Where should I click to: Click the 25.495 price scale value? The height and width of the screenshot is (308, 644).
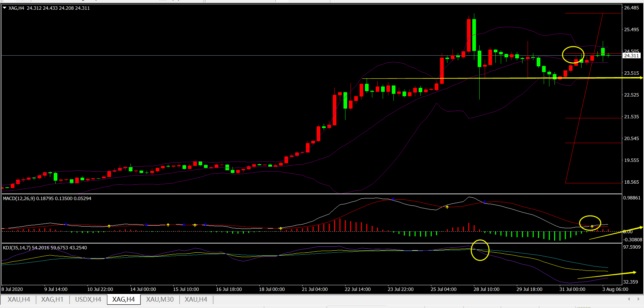631,29
